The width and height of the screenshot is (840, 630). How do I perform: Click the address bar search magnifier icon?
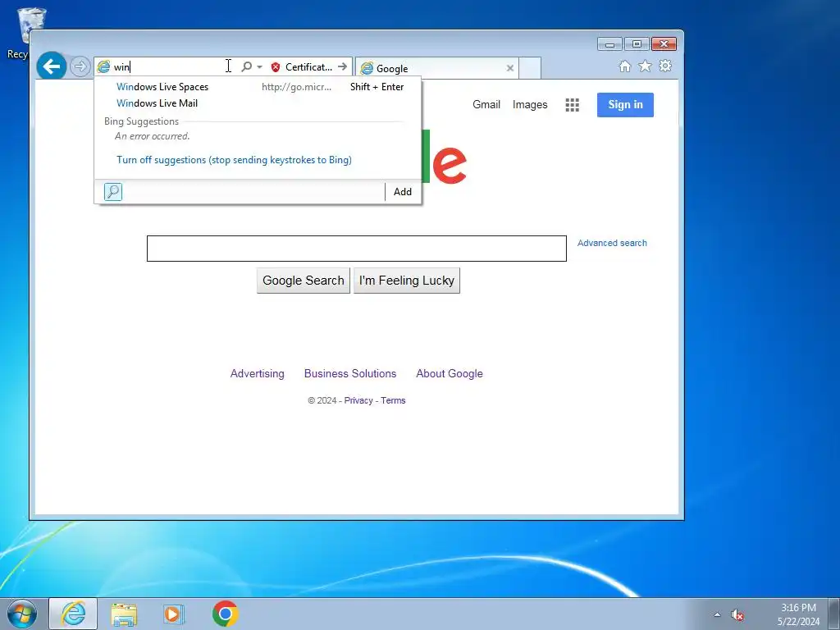tap(246, 67)
